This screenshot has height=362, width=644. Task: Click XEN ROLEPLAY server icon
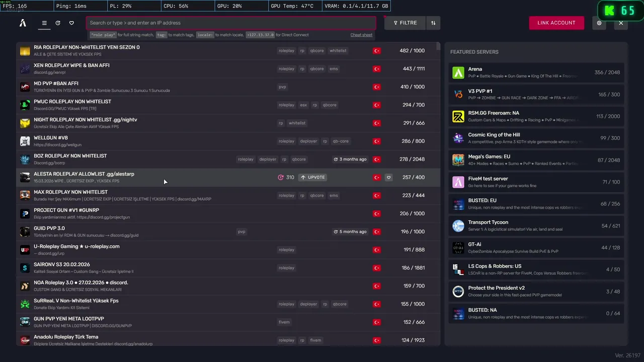click(25, 69)
